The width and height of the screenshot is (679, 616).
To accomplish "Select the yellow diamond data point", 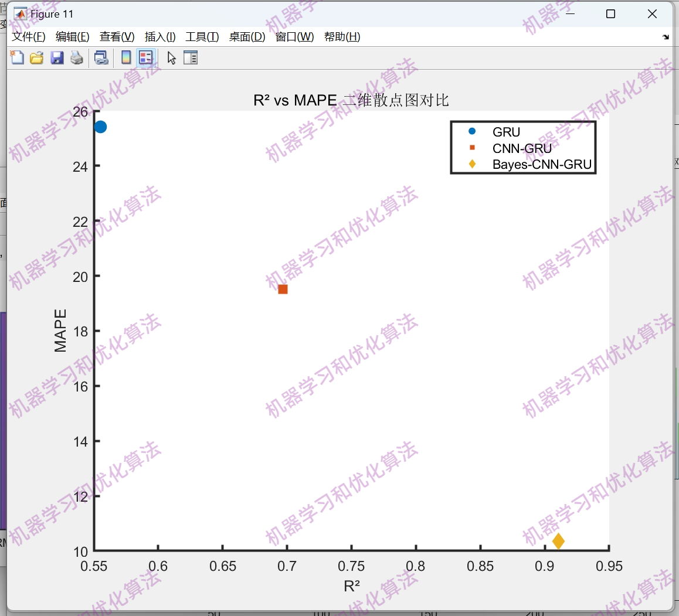I will point(559,542).
